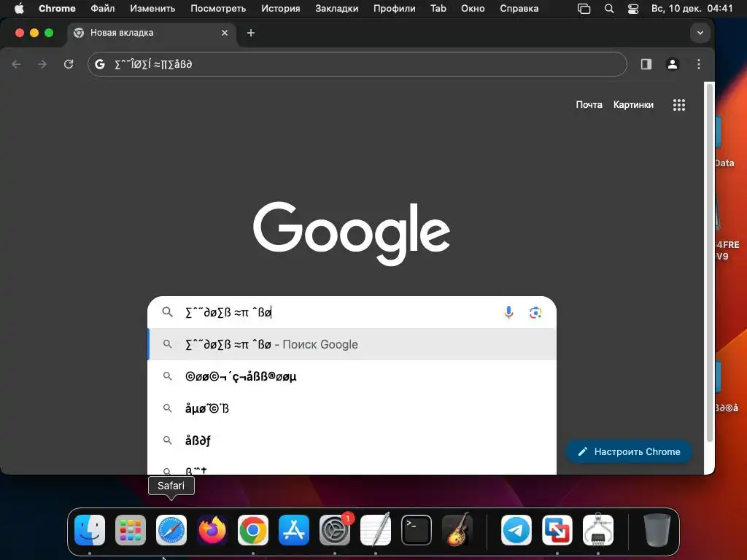The image size is (747, 560).
Task: Click the search box magnifier icon
Action: click(x=167, y=312)
